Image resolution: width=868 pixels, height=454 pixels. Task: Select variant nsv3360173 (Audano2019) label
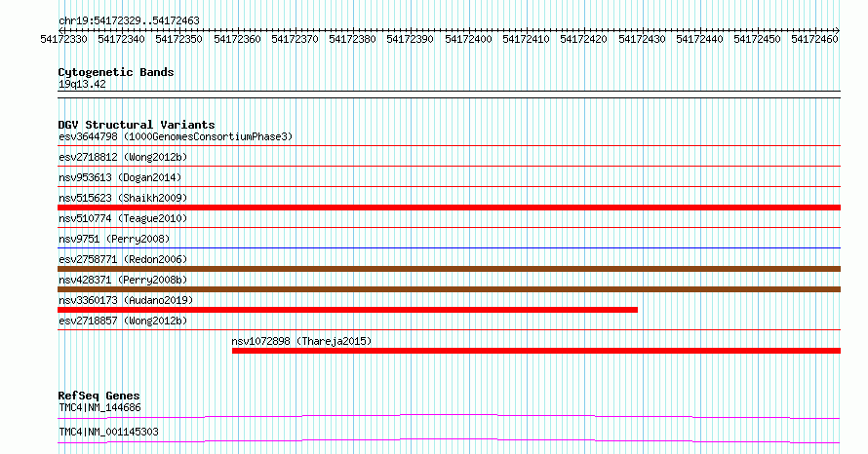[126, 300]
